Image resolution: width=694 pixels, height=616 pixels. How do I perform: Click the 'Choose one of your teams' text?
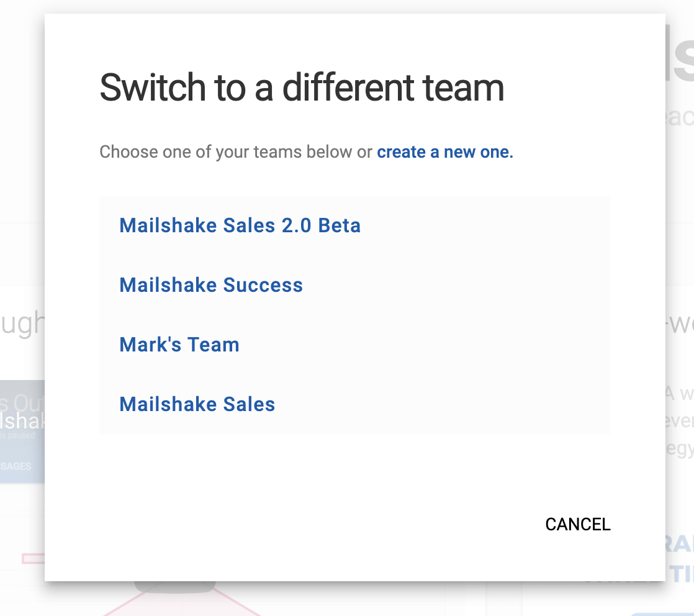point(236,152)
